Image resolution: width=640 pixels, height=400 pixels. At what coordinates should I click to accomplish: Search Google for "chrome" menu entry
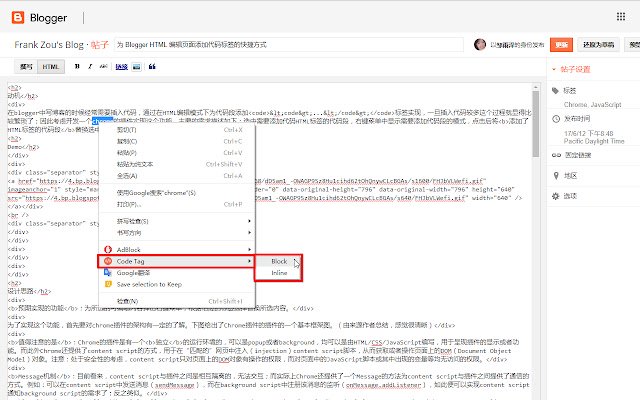(177, 193)
